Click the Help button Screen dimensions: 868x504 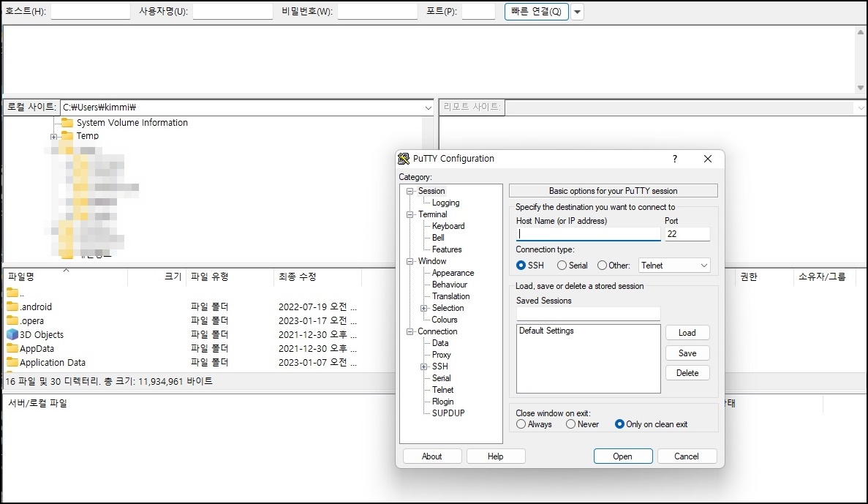pos(496,456)
